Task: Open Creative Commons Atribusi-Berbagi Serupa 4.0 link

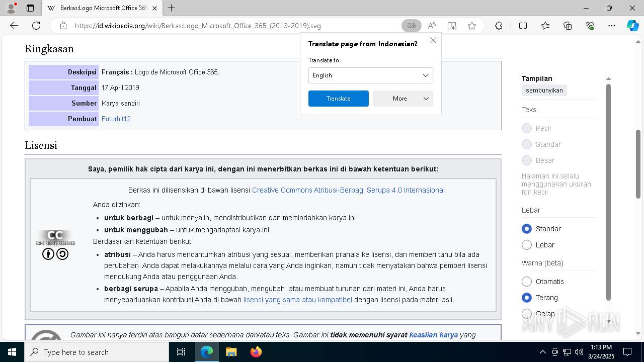Action: pyautogui.click(x=348, y=190)
